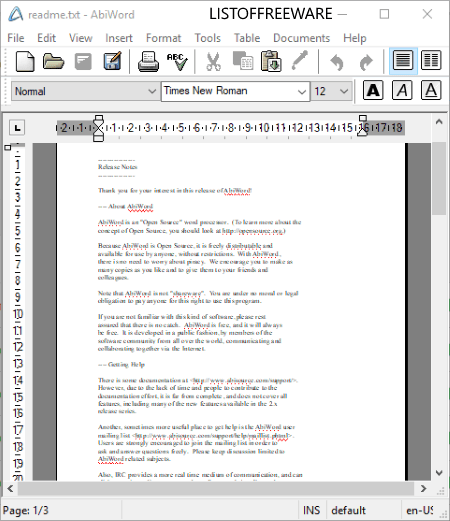Click the INS insert mode status indicator
This screenshot has width=450, height=521.
pyautogui.click(x=311, y=510)
